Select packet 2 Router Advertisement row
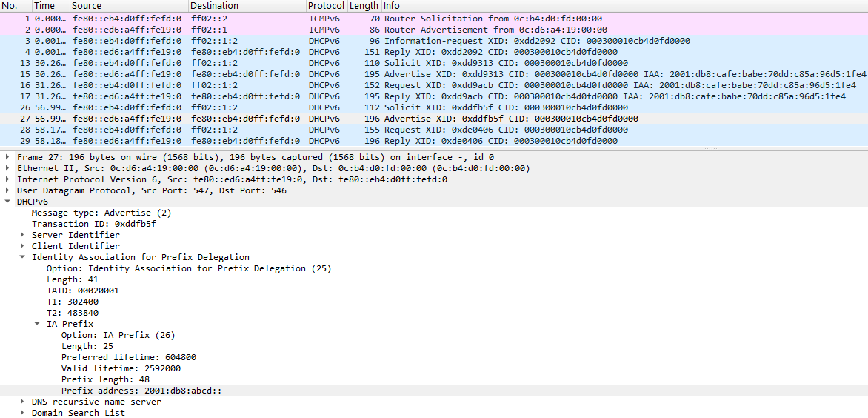The width and height of the screenshot is (868, 418). pos(434,30)
